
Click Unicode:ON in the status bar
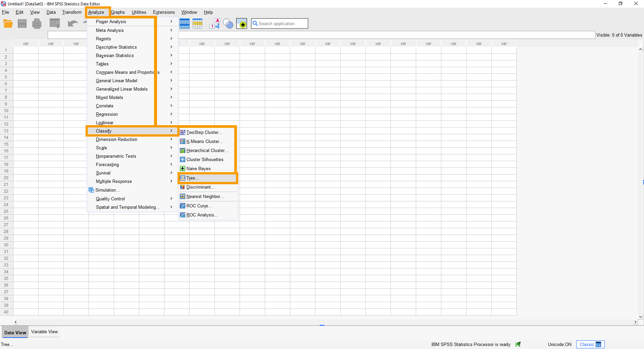coord(560,344)
